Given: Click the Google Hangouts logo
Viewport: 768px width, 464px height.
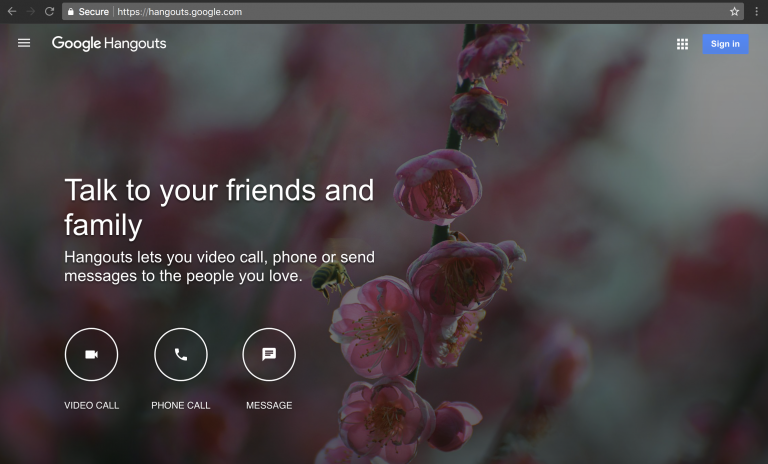Looking at the screenshot, I should pos(109,44).
